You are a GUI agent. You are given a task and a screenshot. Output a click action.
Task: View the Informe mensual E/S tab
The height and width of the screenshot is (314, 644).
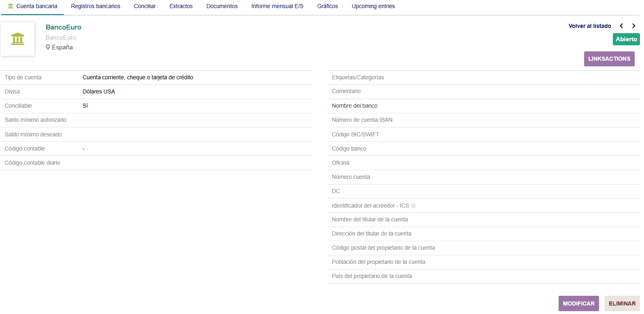click(x=277, y=6)
